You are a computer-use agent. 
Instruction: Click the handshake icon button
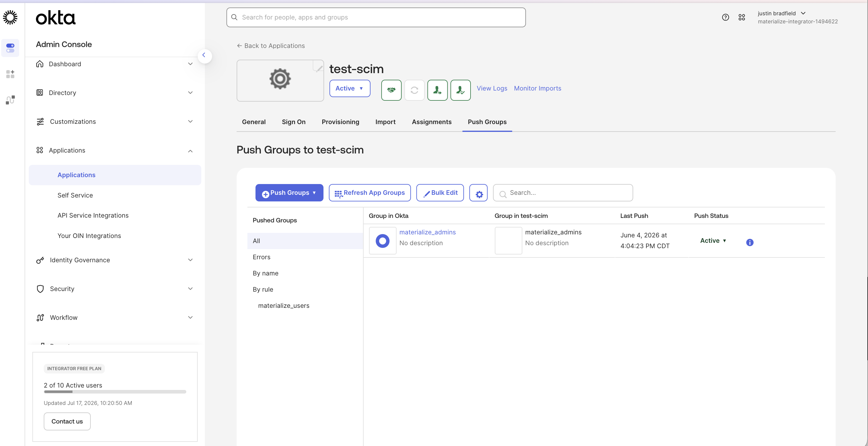391,90
